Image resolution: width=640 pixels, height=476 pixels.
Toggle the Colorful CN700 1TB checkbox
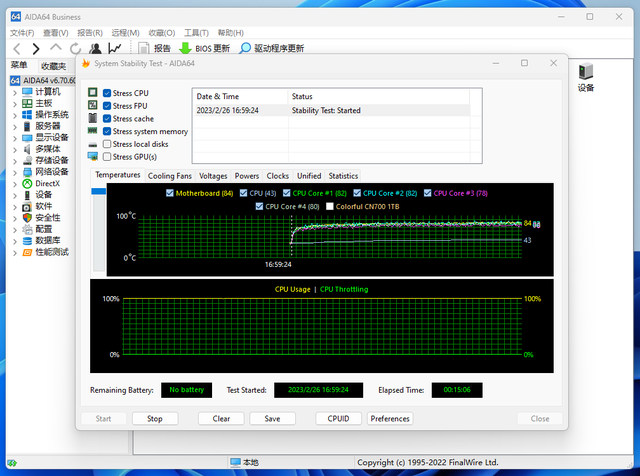point(327,206)
